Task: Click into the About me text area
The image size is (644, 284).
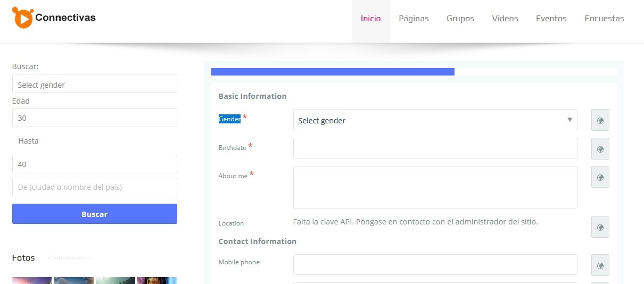Action: [x=435, y=187]
